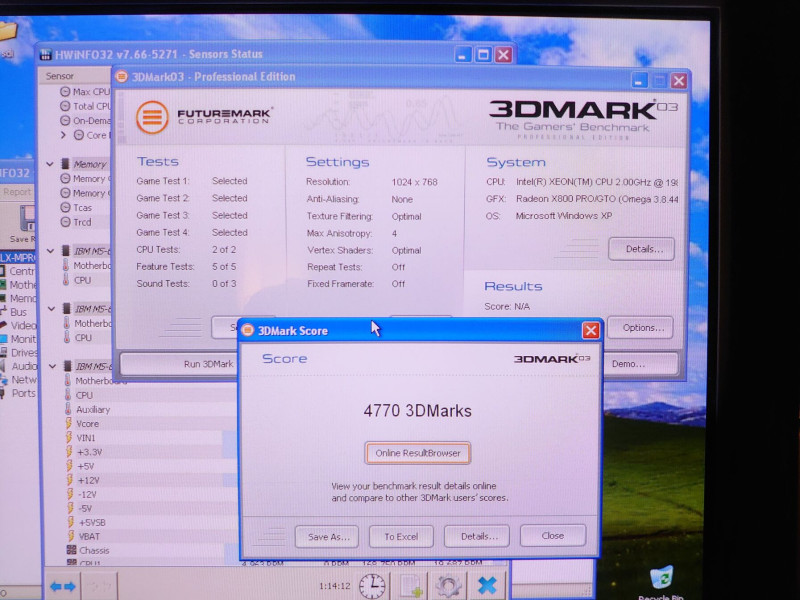The image size is (800, 600).
Task: Open Online ResultBrowser in the score dialog
Action: tap(417, 453)
